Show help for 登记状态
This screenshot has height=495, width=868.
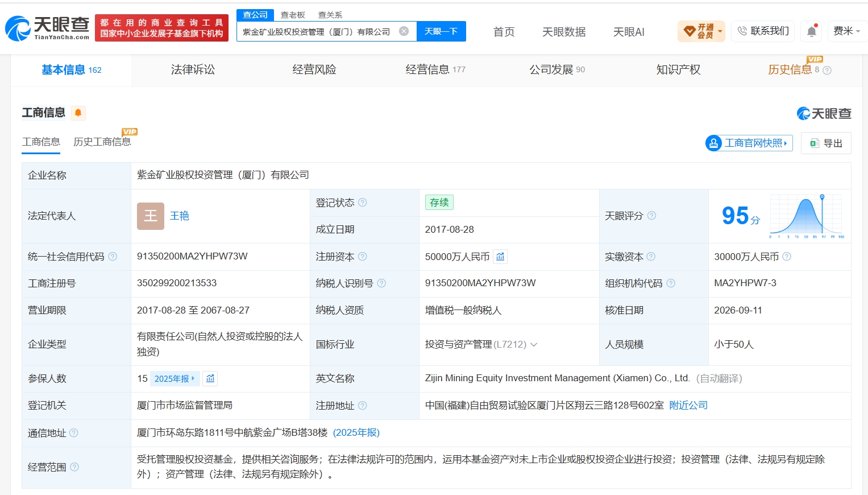click(x=363, y=203)
